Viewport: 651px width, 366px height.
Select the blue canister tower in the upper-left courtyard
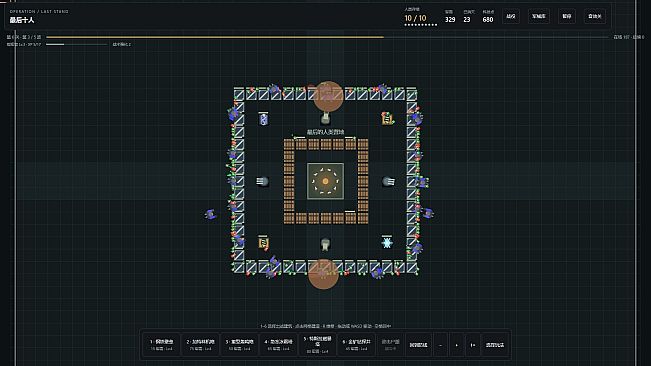pyautogui.click(x=263, y=120)
